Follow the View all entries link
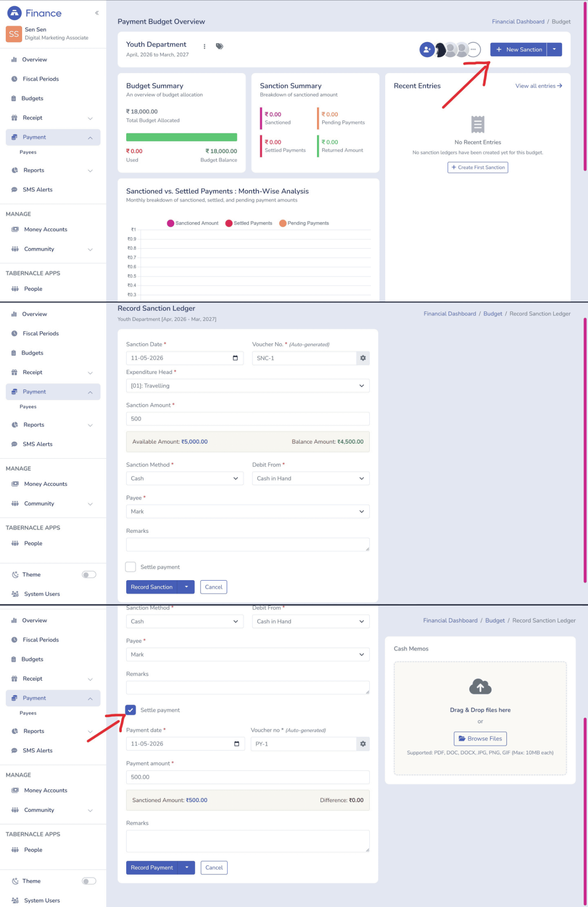Screen dimensions: 588x907 click(538, 86)
